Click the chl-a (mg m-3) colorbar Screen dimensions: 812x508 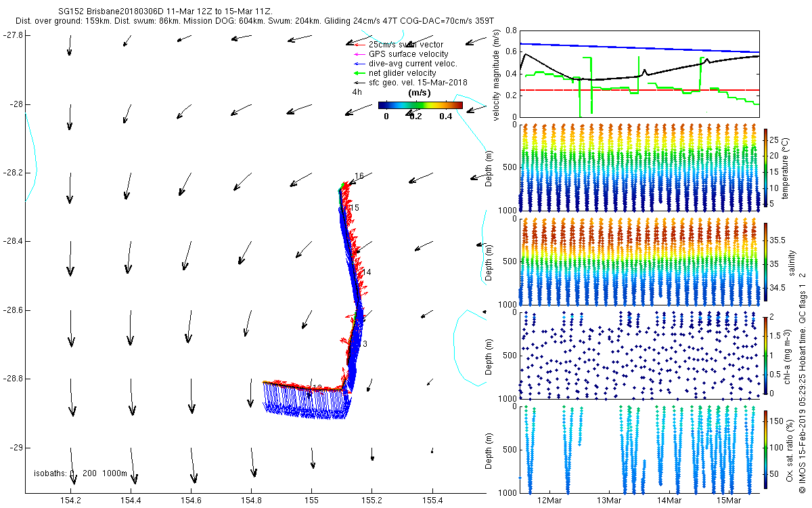tap(766, 355)
